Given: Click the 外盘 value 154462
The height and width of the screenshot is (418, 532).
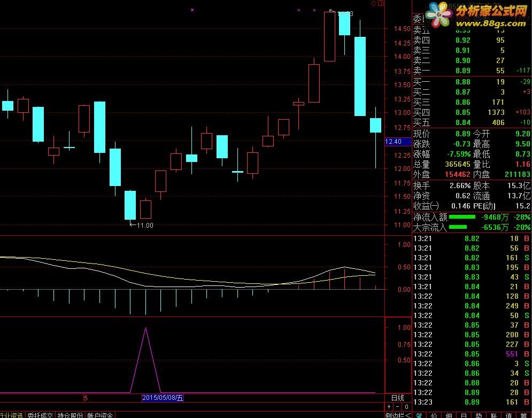Looking at the screenshot, I should click(x=458, y=174).
